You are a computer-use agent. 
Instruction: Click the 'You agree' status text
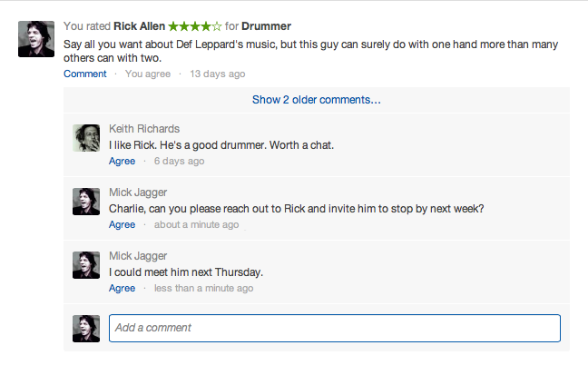coord(148,74)
